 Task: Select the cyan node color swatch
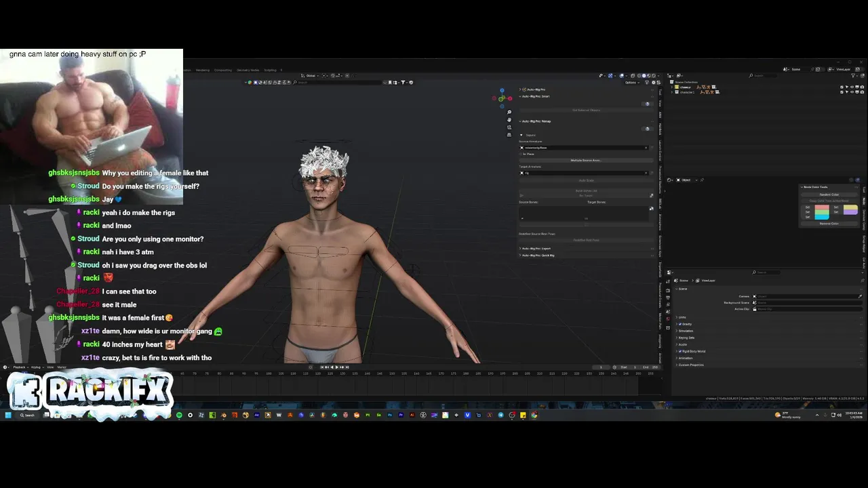click(x=822, y=217)
